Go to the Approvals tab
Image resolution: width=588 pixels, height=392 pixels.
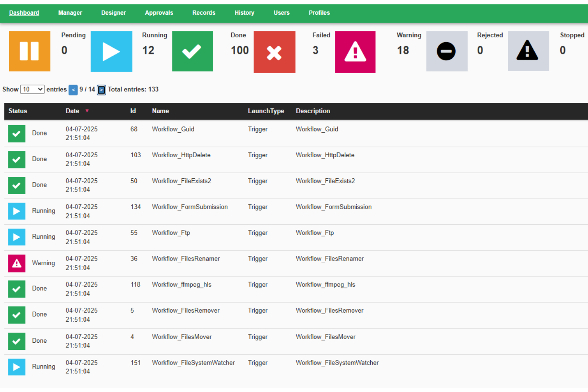click(x=159, y=13)
